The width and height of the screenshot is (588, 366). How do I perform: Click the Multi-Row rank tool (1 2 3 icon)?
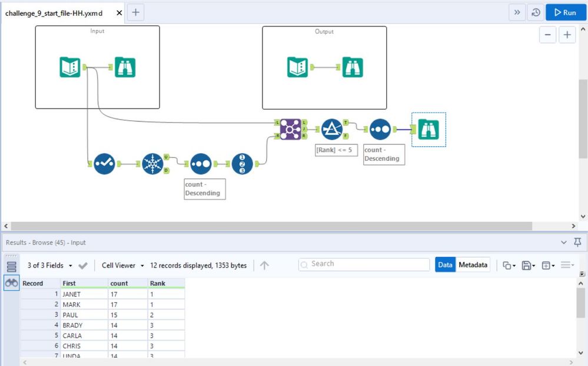242,164
